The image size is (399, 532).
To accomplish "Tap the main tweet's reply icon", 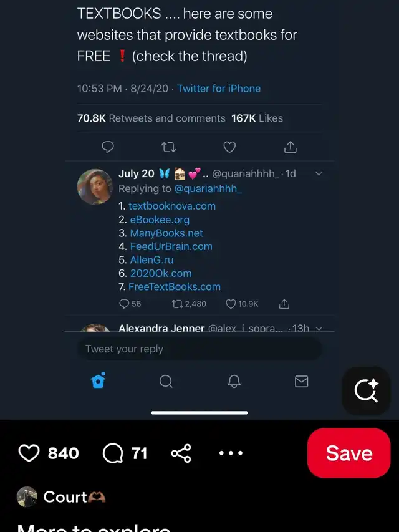I will tap(108, 147).
